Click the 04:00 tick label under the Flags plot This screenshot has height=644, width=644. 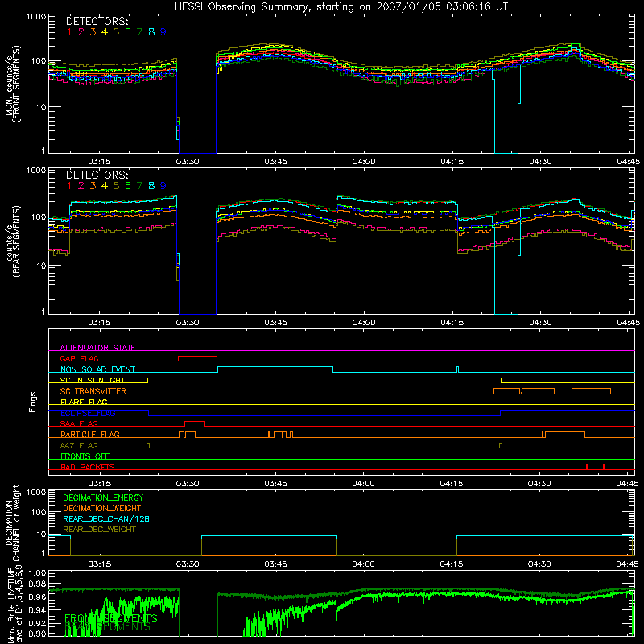tap(363, 484)
